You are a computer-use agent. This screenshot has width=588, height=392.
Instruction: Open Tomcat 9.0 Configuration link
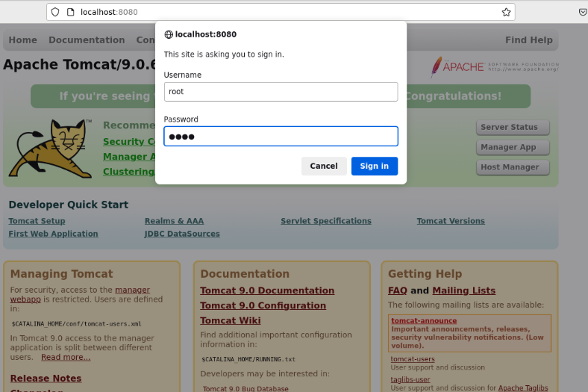click(263, 305)
